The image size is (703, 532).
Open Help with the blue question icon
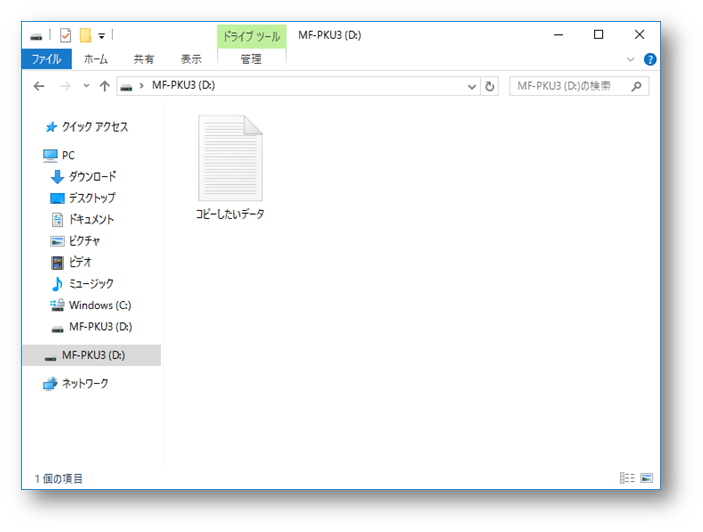[650, 59]
